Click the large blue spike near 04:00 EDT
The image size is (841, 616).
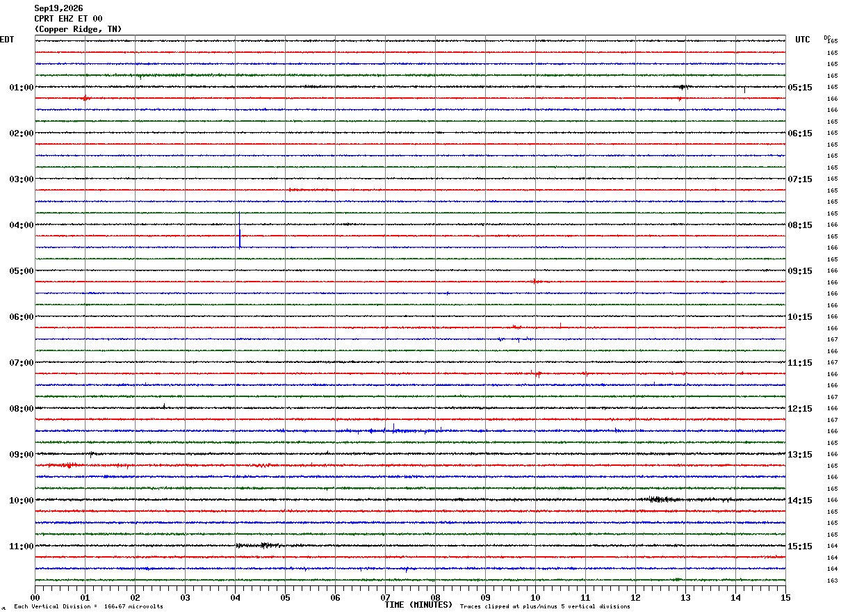(x=239, y=230)
